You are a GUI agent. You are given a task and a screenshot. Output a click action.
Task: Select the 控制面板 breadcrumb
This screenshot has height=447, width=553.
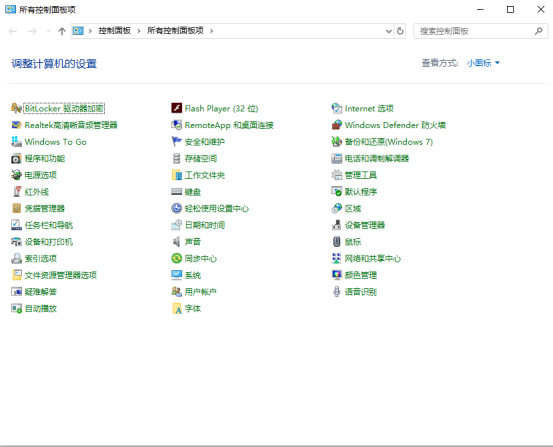click(x=115, y=31)
